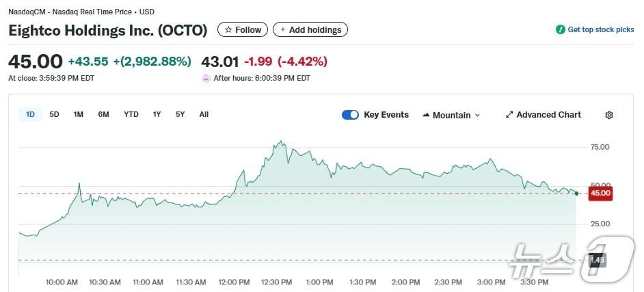This screenshot has width=644, height=292.
Task: Expand the Mountain chart type dropdown
Action: click(x=477, y=115)
